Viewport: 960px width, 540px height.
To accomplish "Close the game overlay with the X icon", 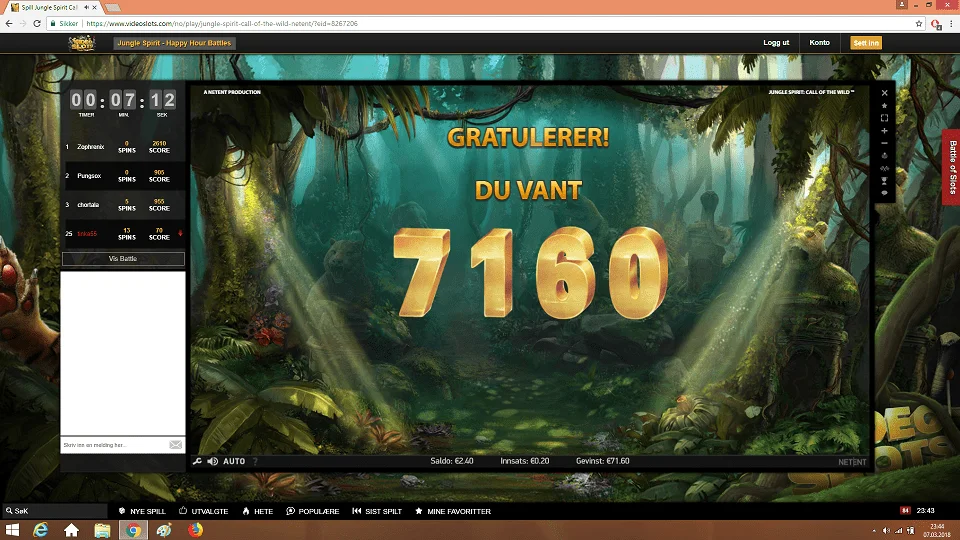I will pos(884,93).
